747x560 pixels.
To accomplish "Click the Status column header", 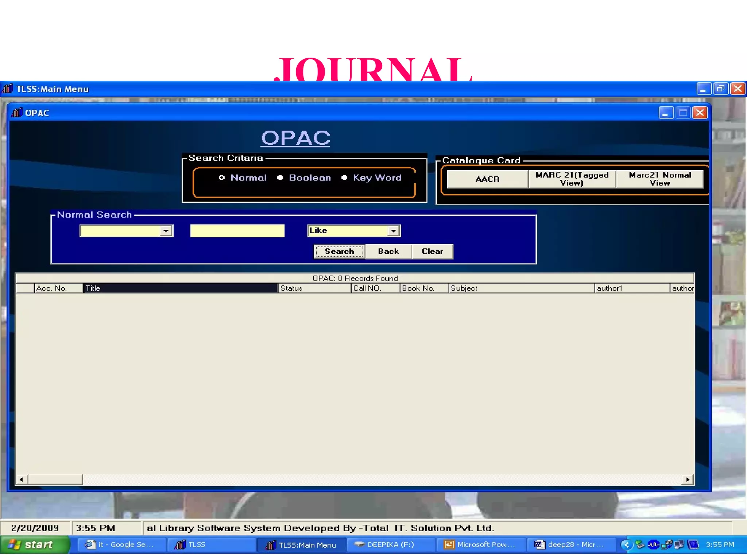I will tap(314, 288).
